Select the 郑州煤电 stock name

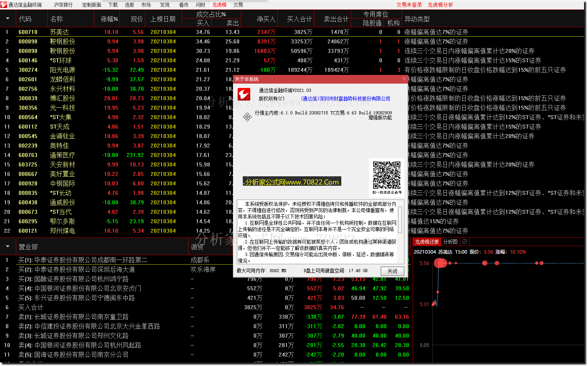[62, 231]
